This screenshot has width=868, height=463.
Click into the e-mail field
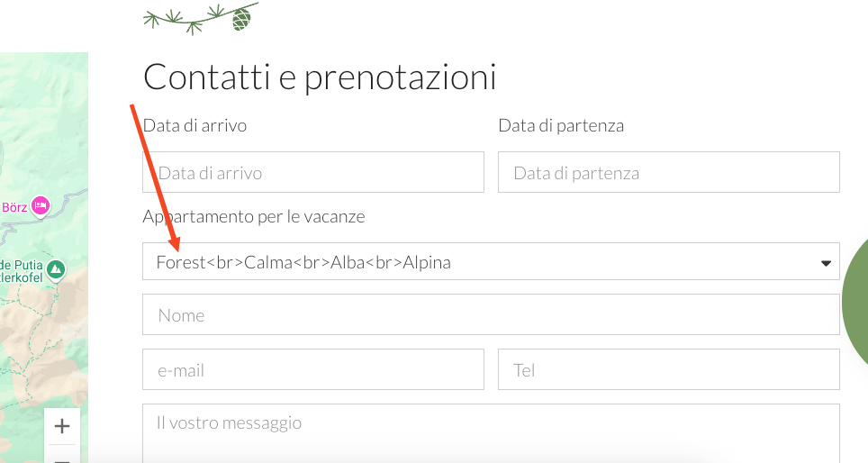click(x=313, y=369)
